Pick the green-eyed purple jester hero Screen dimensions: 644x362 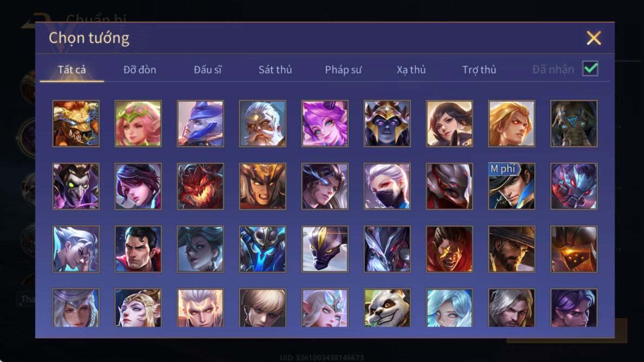(x=76, y=186)
